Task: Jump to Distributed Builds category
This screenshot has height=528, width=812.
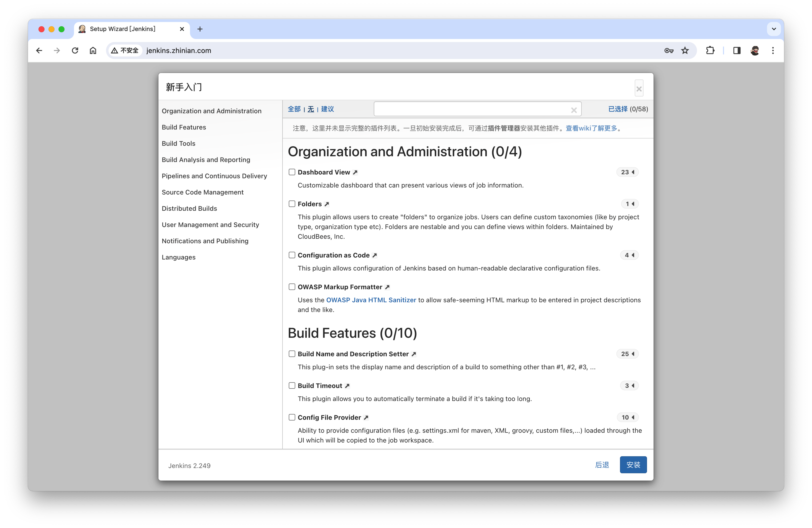Action: pos(189,208)
